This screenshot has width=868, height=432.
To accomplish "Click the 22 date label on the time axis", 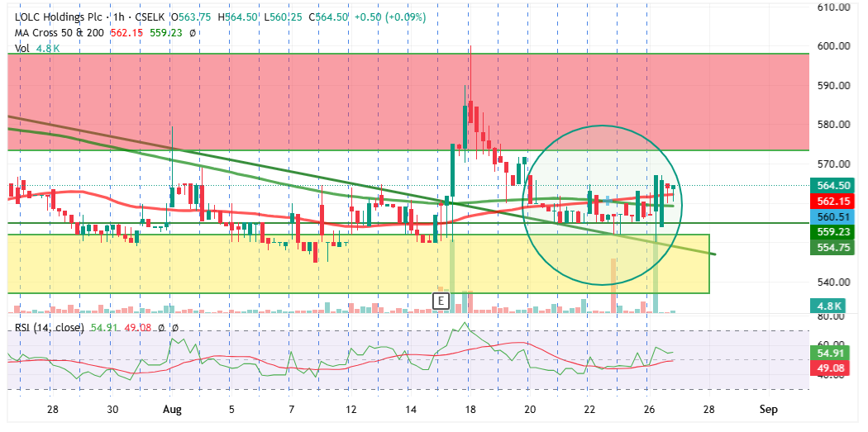I will tap(589, 410).
